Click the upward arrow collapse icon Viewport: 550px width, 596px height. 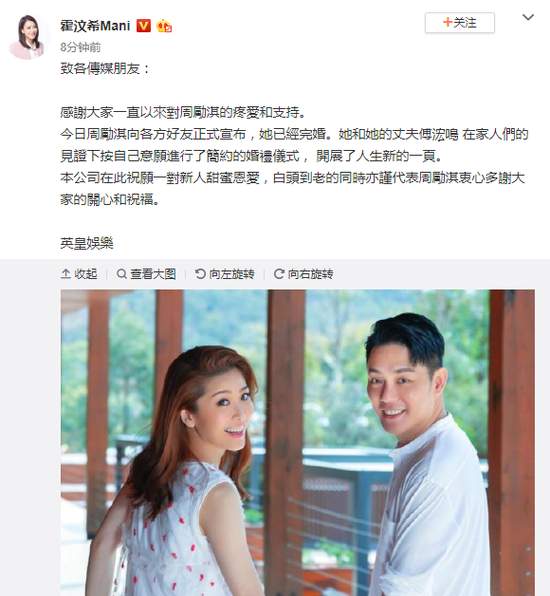[x=65, y=274]
